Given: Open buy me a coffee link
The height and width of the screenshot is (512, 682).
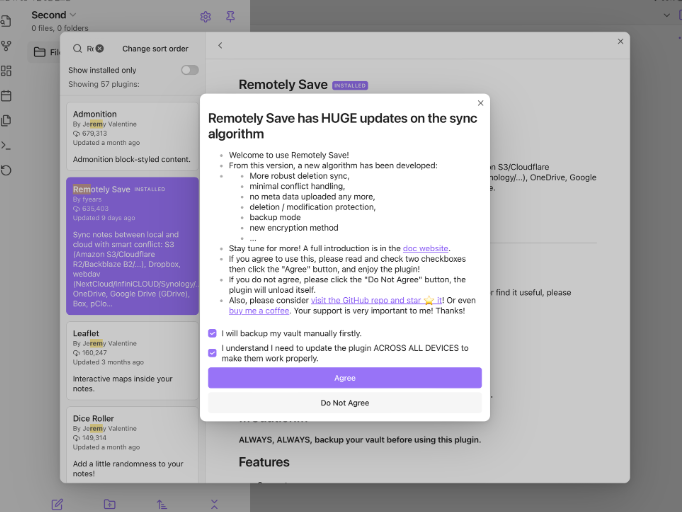Looking at the screenshot, I should click(x=259, y=311).
